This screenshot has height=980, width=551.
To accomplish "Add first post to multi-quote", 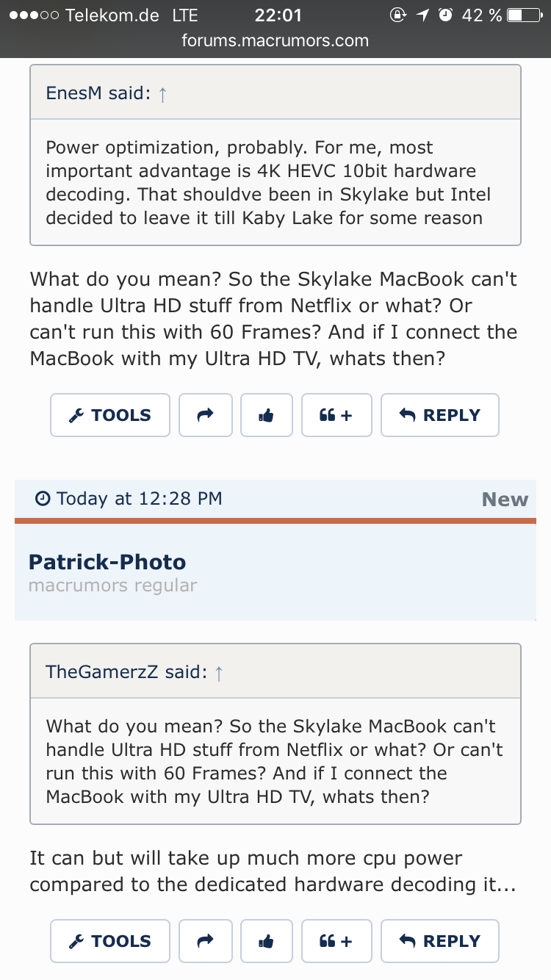I will tap(336, 415).
